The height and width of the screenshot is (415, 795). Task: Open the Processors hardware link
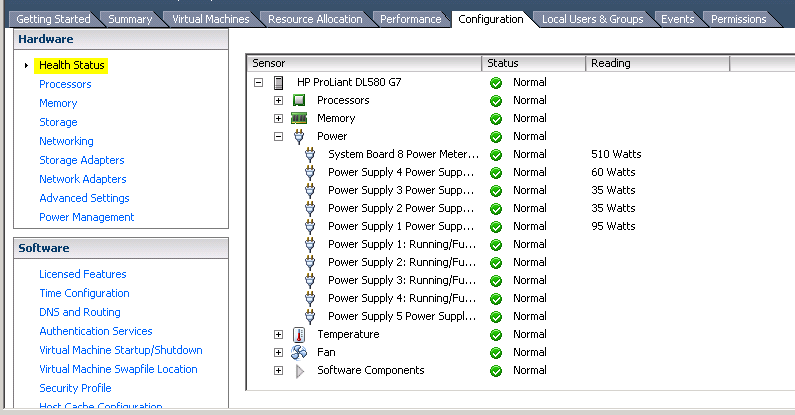point(65,84)
